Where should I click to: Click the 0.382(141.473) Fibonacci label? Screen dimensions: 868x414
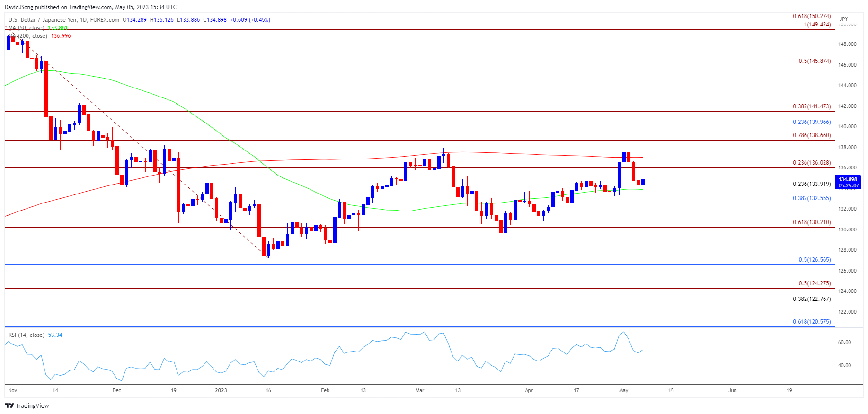pos(811,106)
